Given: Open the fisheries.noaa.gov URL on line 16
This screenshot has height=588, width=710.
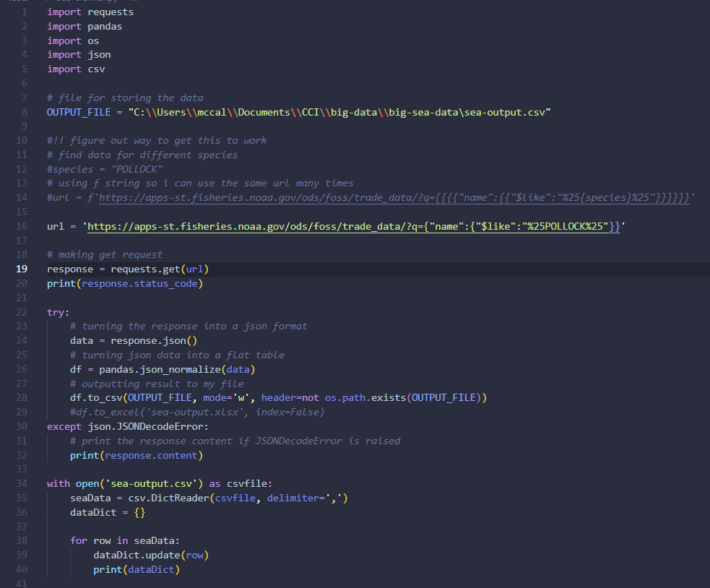Looking at the screenshot, I should point(352,227).
